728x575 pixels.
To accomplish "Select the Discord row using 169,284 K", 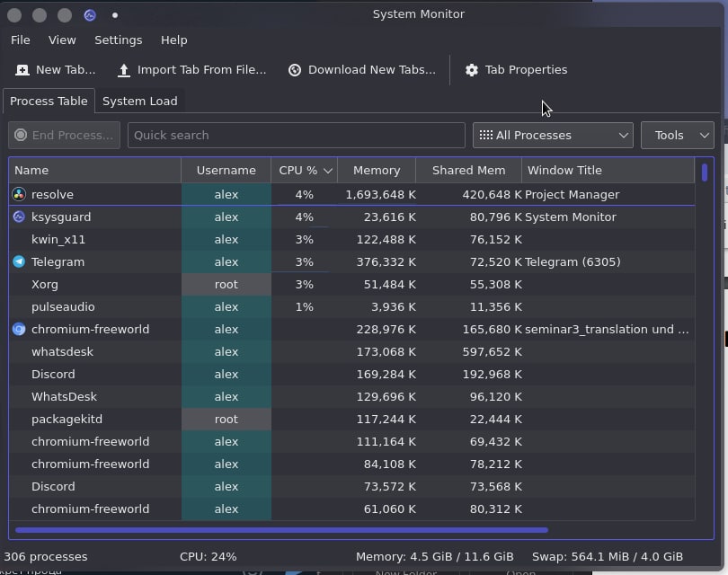I will (x=352, y=374).
